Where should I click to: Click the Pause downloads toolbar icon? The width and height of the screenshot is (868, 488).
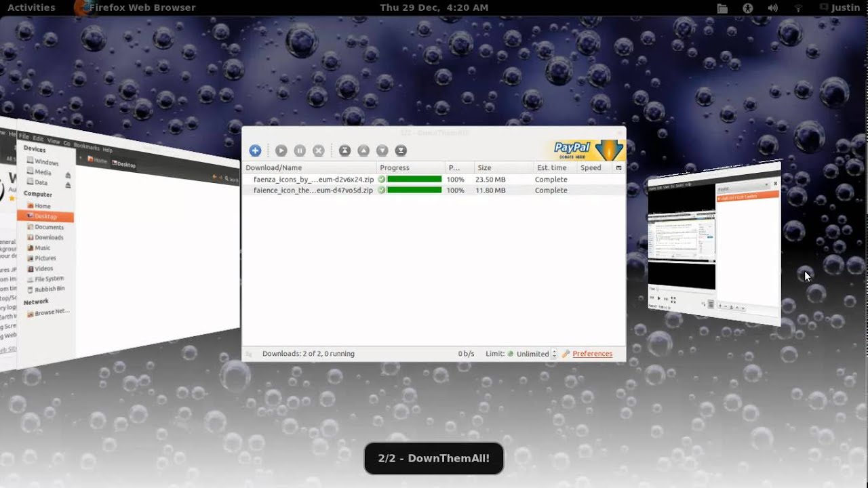[300, 150]
